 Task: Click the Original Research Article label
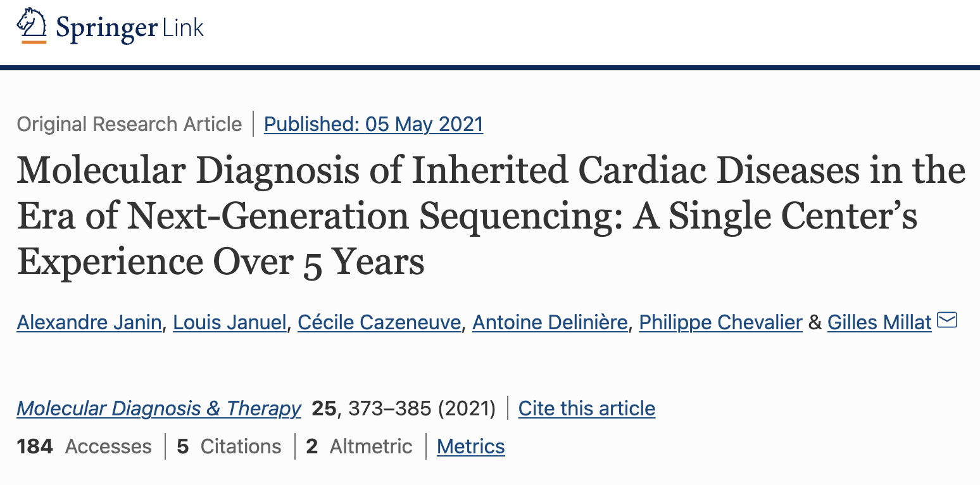pos(129,124)
